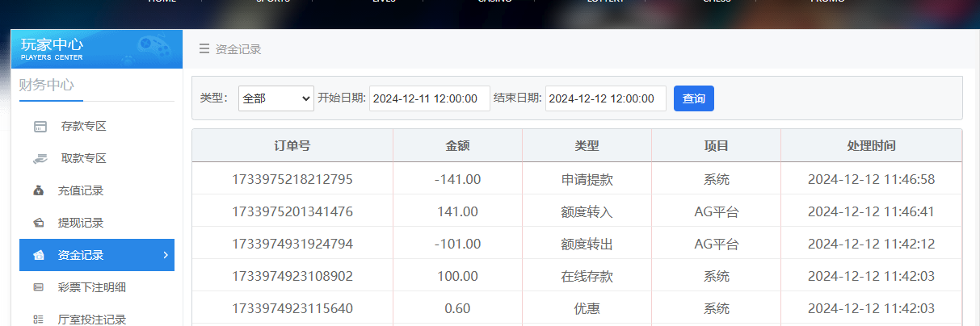This screenshot has width=980, height=326.
Task: Click AG平台 in the 额度转出 row
Action: coord(717,244)
